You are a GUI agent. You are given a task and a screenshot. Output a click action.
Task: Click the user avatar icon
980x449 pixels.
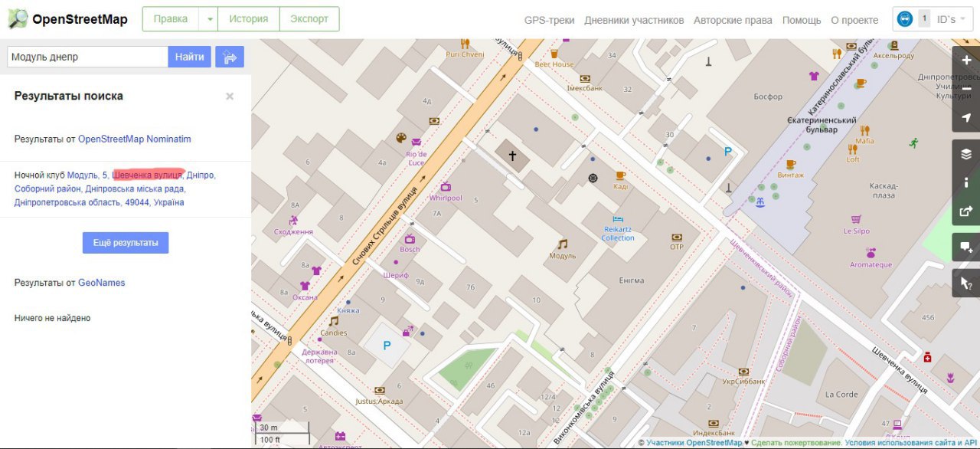tap(905, 19)
